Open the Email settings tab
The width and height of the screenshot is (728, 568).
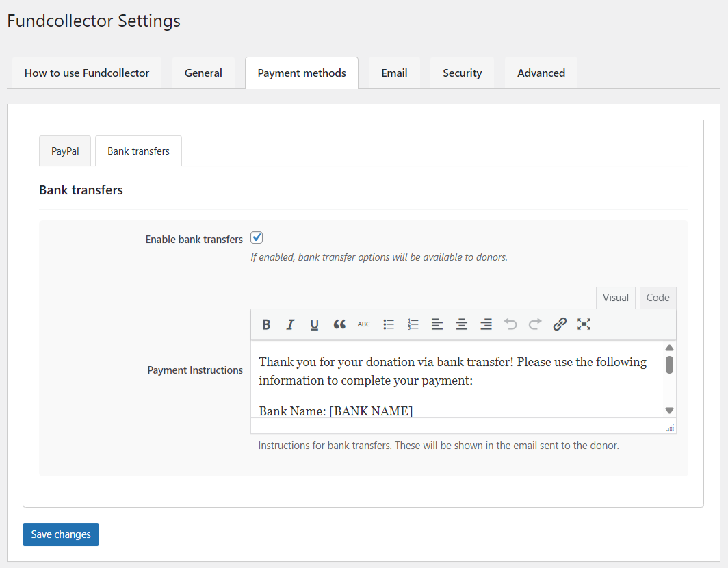pos(394,73)
